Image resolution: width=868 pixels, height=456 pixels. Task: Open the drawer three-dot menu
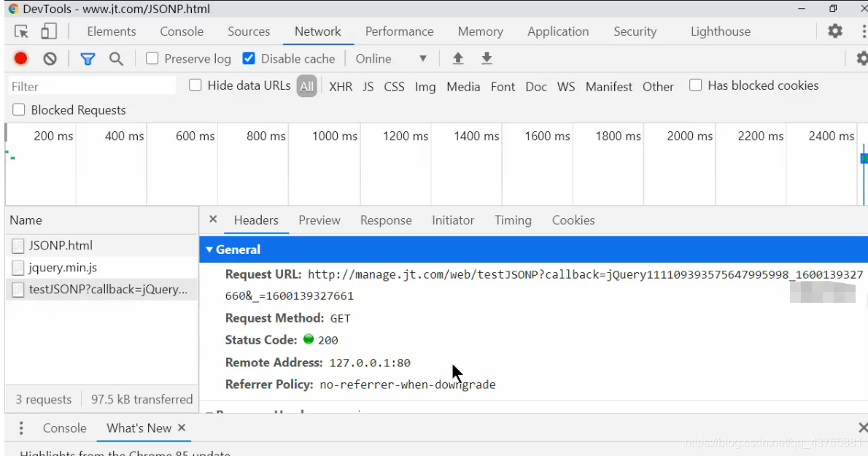(21, 428)
